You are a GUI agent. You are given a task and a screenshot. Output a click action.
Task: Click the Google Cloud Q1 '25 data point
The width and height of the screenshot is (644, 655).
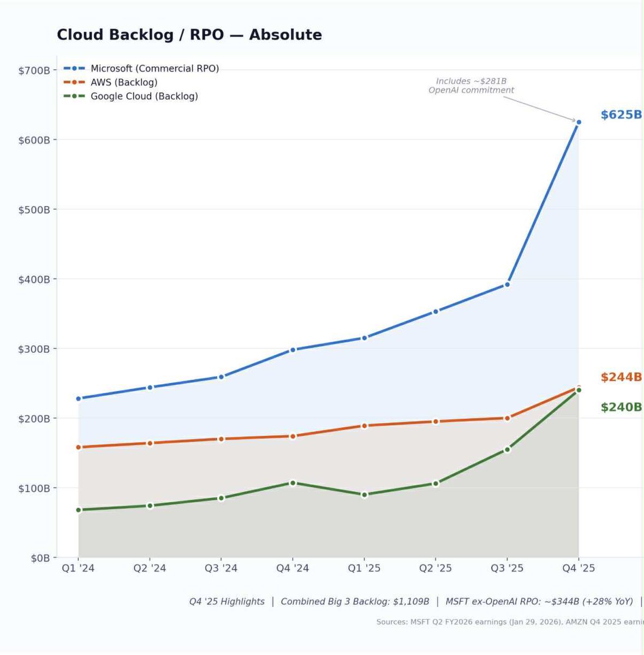tap(364, 495)
